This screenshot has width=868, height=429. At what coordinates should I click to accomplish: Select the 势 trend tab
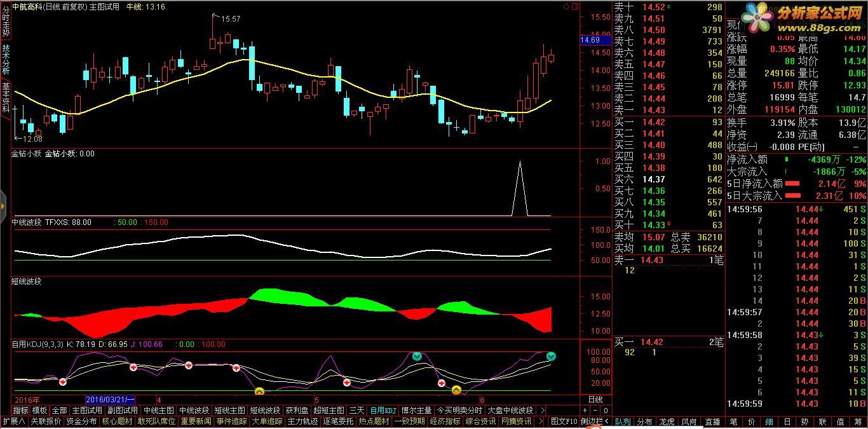pyautogui.click(x=804, y=421)
